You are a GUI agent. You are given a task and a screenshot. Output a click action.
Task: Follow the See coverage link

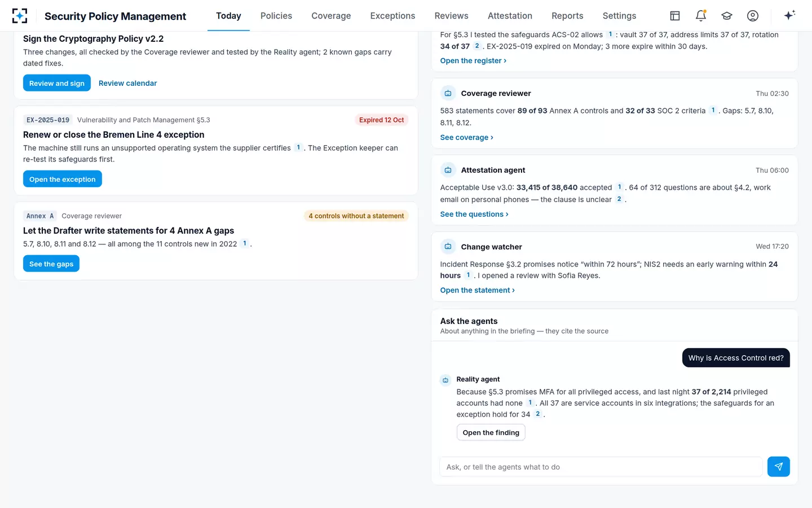click(x=467, y=138)
